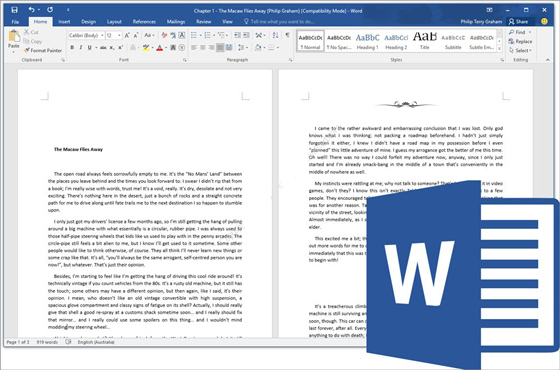The width and height of the screenshot is (560, 370).
Task: Click the red Font Color button
Action: tap(159, 48)
